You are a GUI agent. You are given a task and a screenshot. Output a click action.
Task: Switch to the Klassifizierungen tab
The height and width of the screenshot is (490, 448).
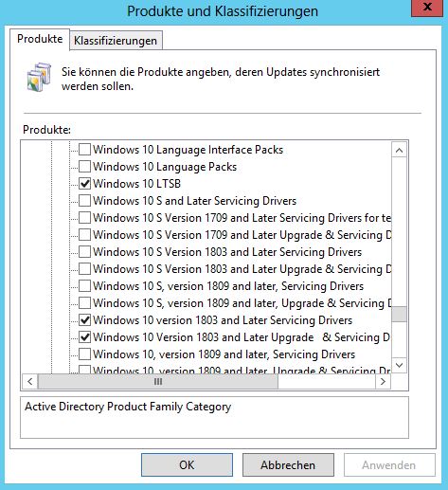(x=116, y=41)
